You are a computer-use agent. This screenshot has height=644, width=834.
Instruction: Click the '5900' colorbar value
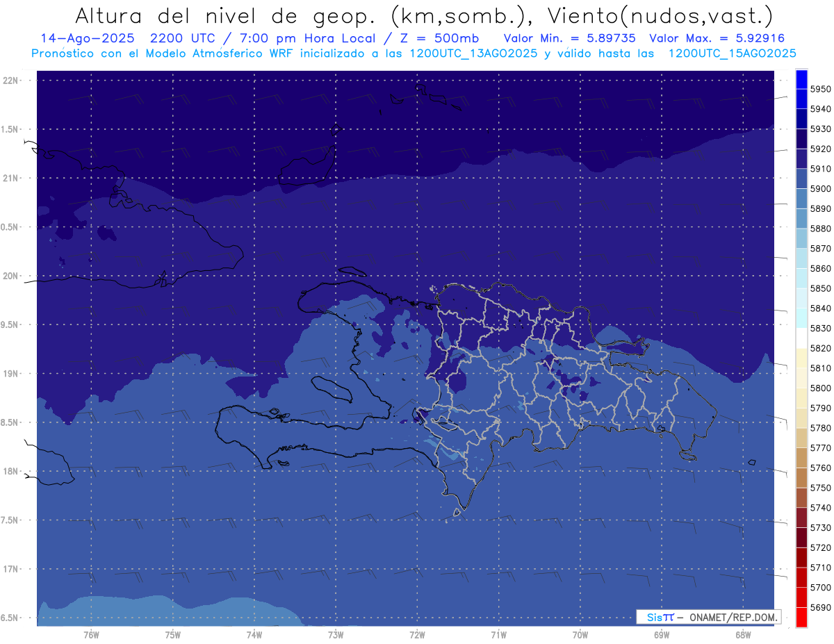tap(820, 188)
